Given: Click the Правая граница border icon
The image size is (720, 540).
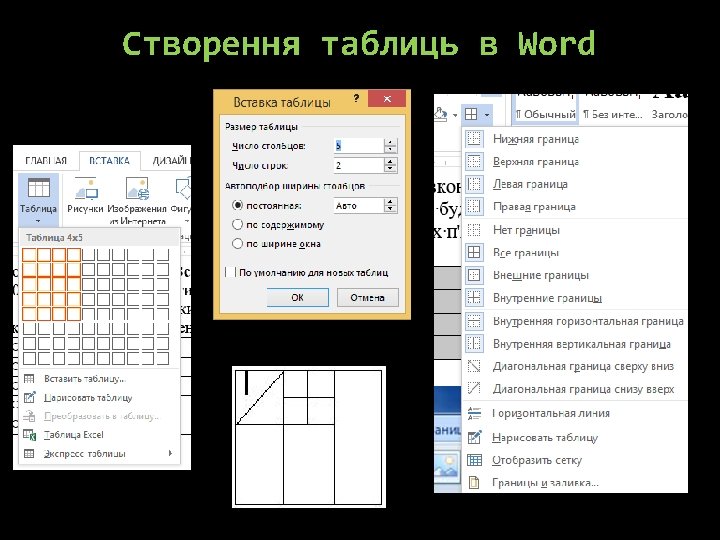Looking at the screenshot, I should [x=474, y=207].
